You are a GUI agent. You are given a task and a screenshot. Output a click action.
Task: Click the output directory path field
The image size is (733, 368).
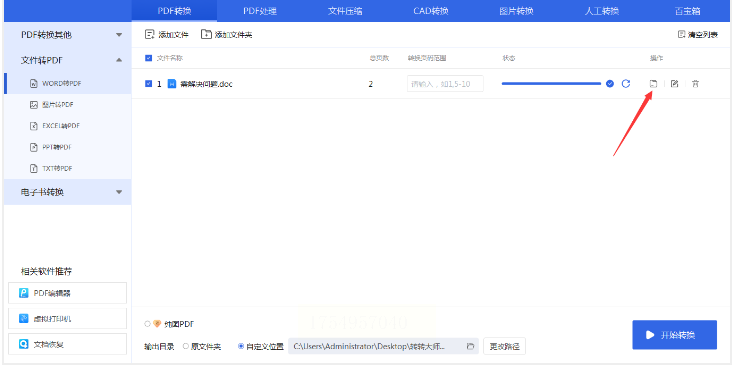[384, 346]
